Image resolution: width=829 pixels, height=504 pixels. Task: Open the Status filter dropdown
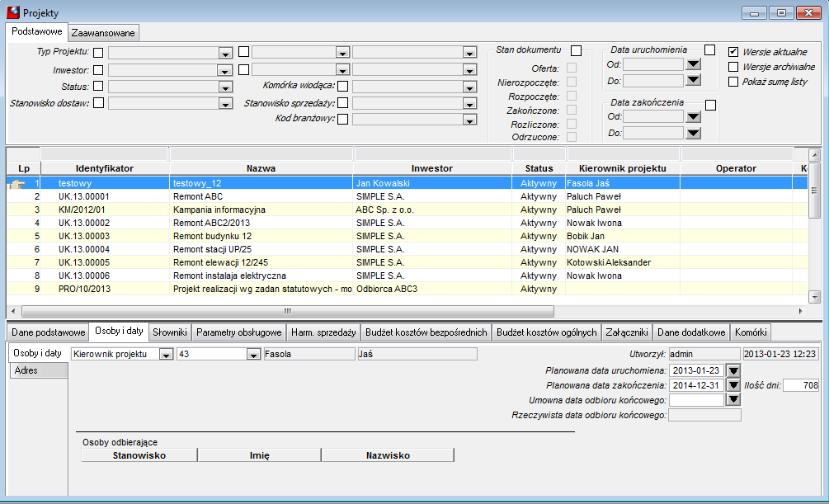[x=225, y=87]
